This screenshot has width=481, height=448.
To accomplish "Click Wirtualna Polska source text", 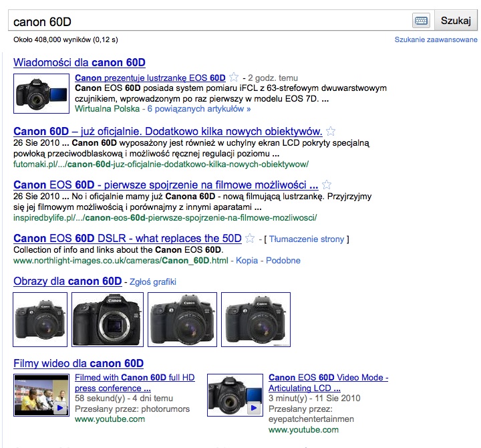I will [x=107, y=109].
